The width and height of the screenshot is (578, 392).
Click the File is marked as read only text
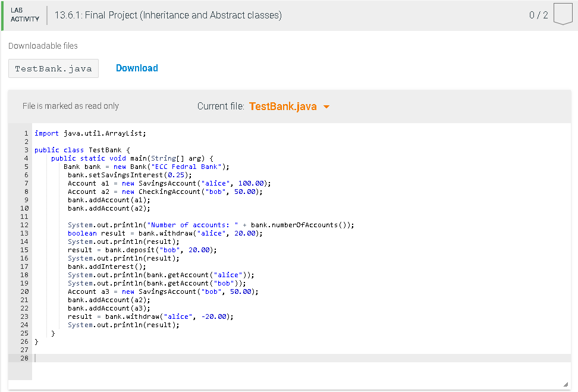[x=71, y=106]
